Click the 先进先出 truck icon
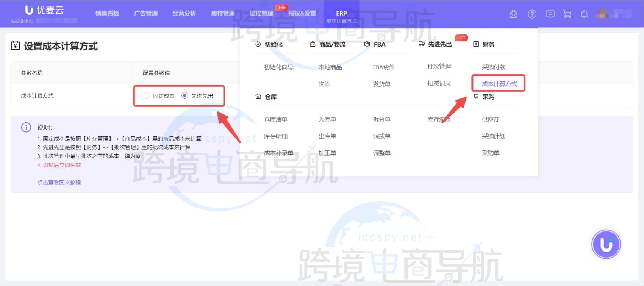 (x=422, y=44)
